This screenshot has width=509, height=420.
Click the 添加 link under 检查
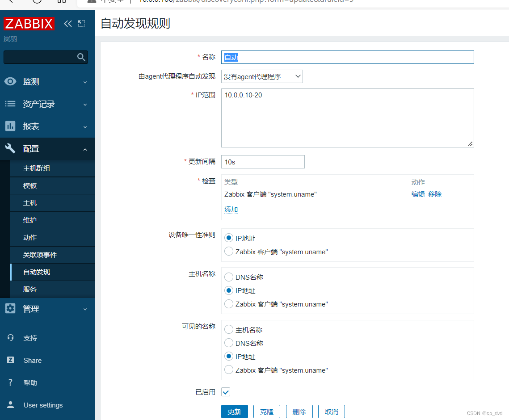click(231, 209)
